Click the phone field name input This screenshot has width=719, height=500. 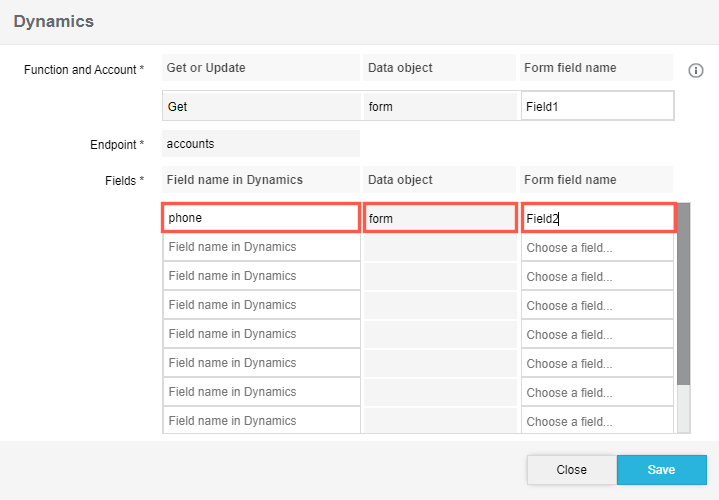click(x=260, y=218)
